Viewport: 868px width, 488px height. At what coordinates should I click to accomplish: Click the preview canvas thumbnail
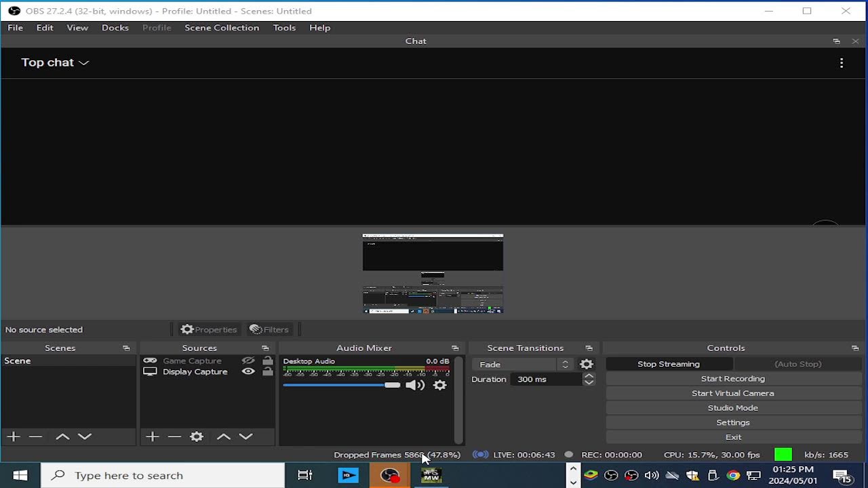433,274
